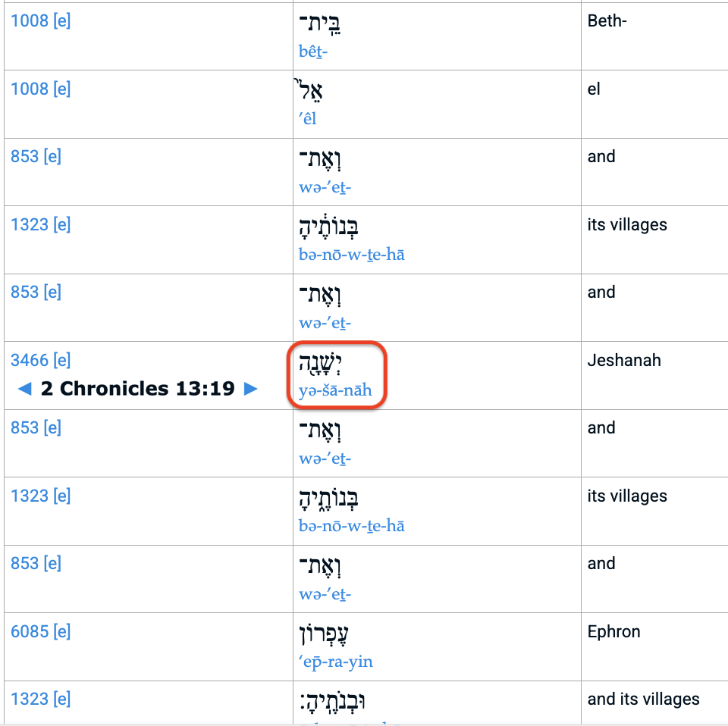Image resolution: width=728 pixels, height=726 pixels.
Task: Click 2 Chronicles 13:19 heading
Action: pos(138,389)
